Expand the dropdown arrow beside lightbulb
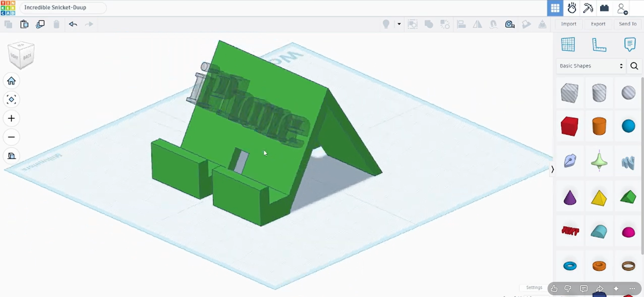This screenshot has height=297, width=644. (399, 24)
